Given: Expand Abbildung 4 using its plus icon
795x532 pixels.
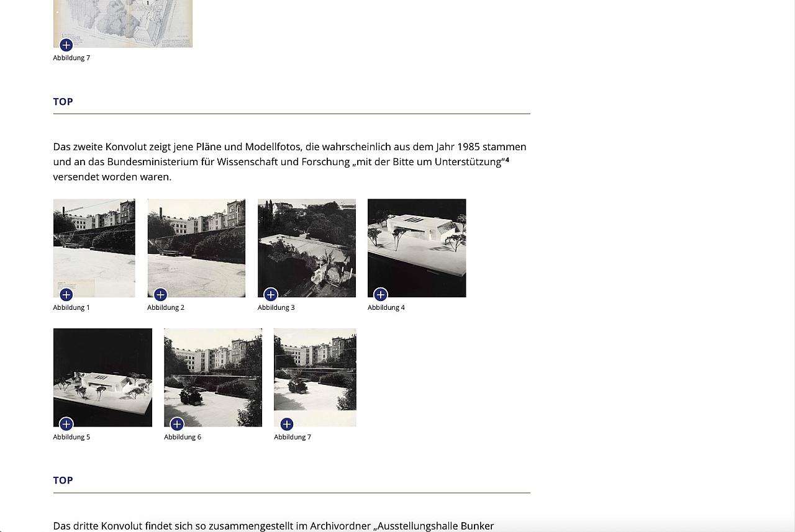Looking at the screenshot, I should click(x=381, y=294).
